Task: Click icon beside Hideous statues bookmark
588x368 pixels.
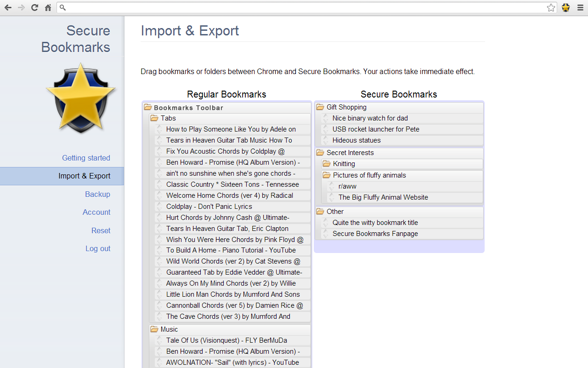Action: [x=326, y=140]
